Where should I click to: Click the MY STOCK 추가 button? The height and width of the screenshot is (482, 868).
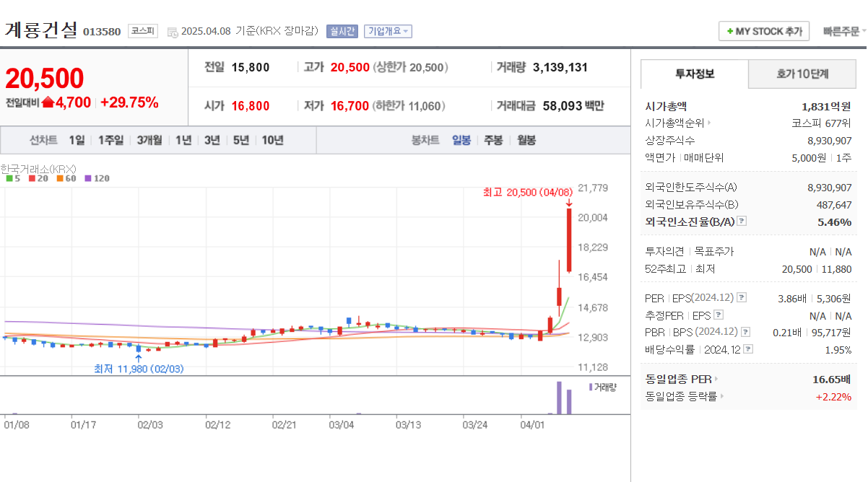pos(764,31)
